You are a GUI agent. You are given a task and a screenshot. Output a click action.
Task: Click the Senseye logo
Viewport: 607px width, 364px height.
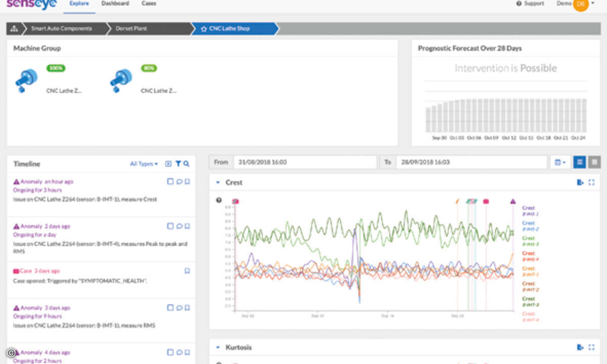(x=31, y=4)
